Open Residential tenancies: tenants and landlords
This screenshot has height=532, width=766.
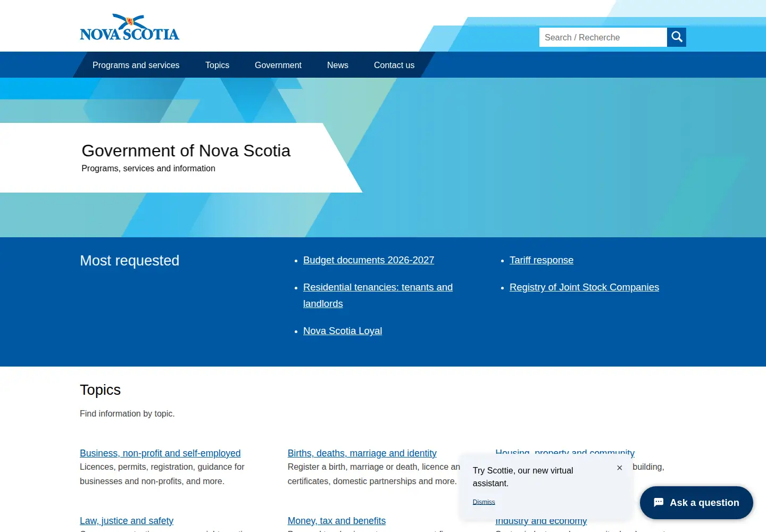coord(378,295)
